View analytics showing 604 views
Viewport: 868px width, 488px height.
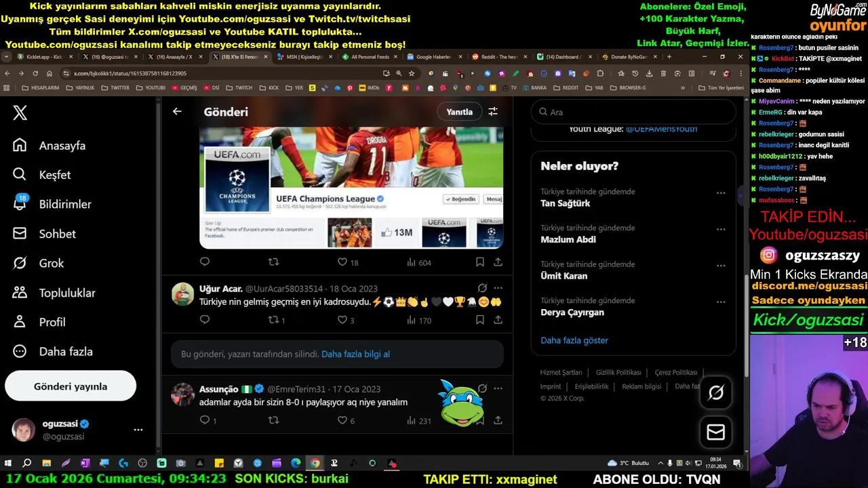[x=419, y=262]
